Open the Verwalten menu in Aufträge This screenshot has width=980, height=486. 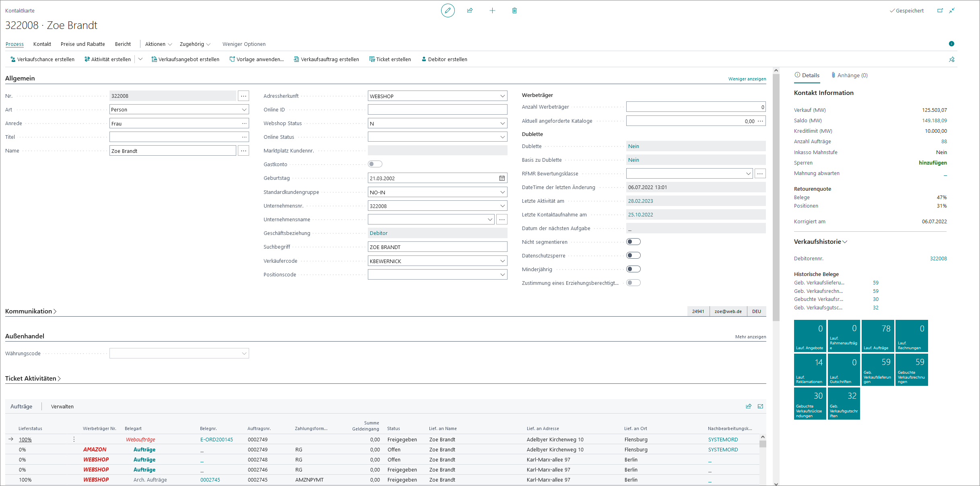pos(62,407)
